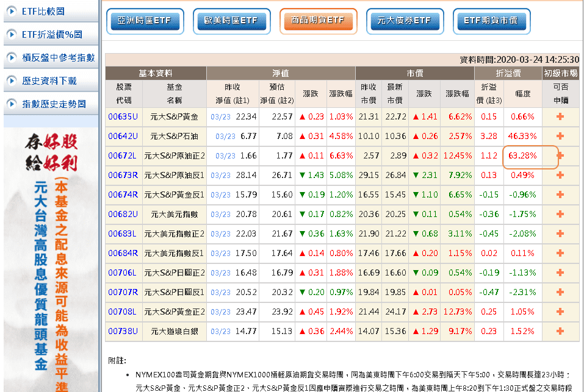The width and height of the screenshot is (584, 392).
Task: Switch to 亞洲時區ETF tab
Action: 145,21
